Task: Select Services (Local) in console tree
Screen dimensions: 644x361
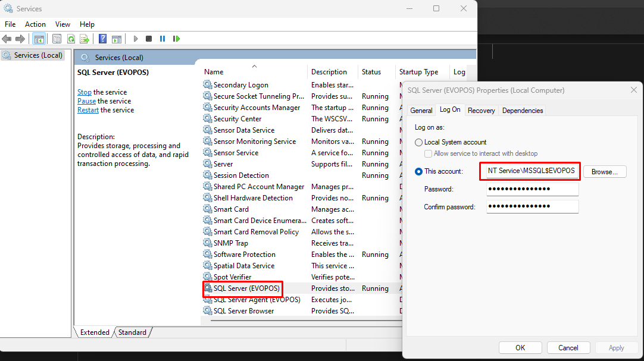Action: pyautogui.click(x=34, y=55)
